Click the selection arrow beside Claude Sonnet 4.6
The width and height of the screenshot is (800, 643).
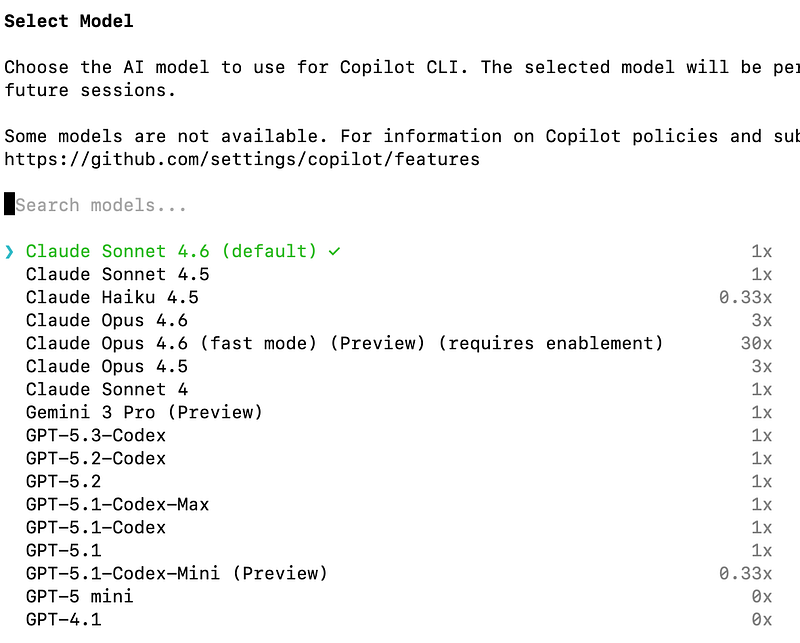(x=9, y=252)
